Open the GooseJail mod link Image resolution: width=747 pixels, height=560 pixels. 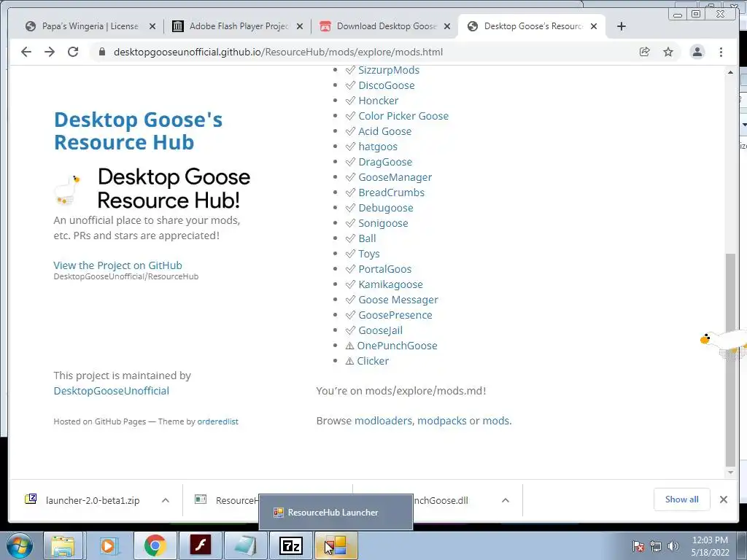tap(380, 330)
